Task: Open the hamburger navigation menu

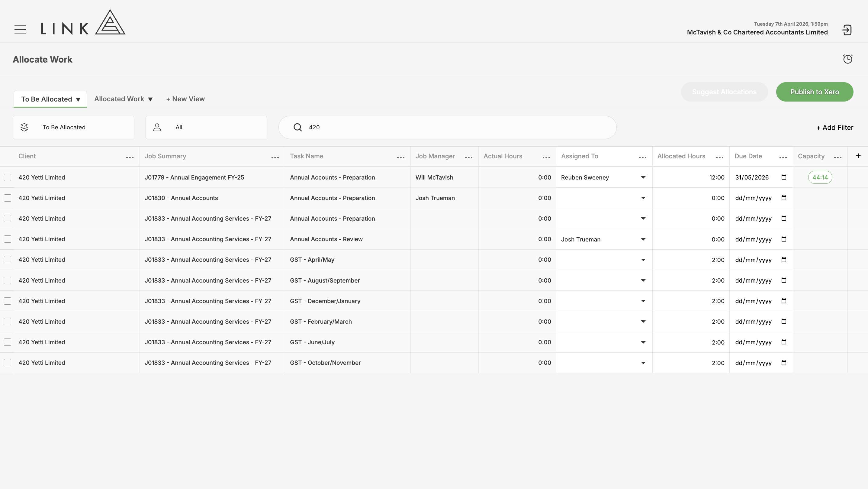Action: [20, 29]
